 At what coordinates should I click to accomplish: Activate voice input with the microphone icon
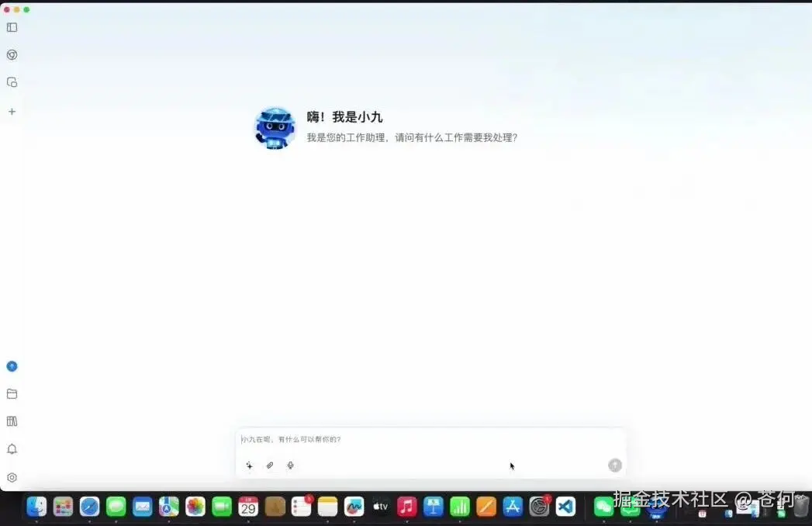(291, 465)
